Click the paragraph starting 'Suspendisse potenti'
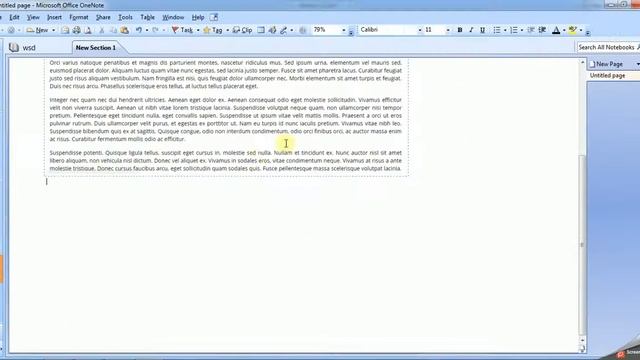The width and height of the screenshot is (640, 360). click(226, 160)
